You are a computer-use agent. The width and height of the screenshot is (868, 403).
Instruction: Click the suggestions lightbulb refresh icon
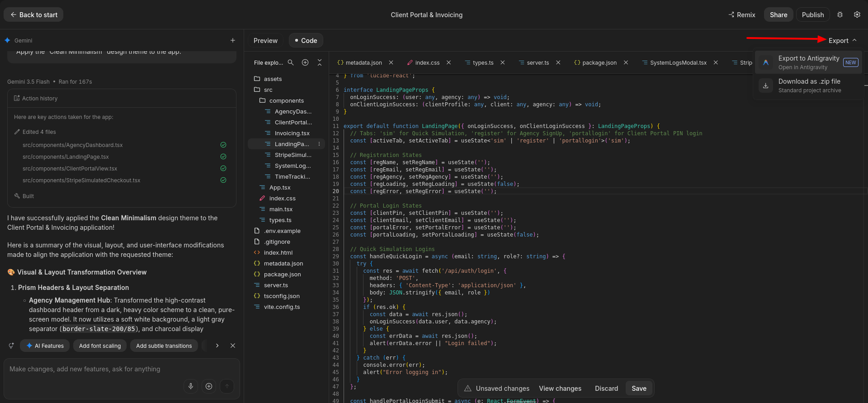(11, 346)
